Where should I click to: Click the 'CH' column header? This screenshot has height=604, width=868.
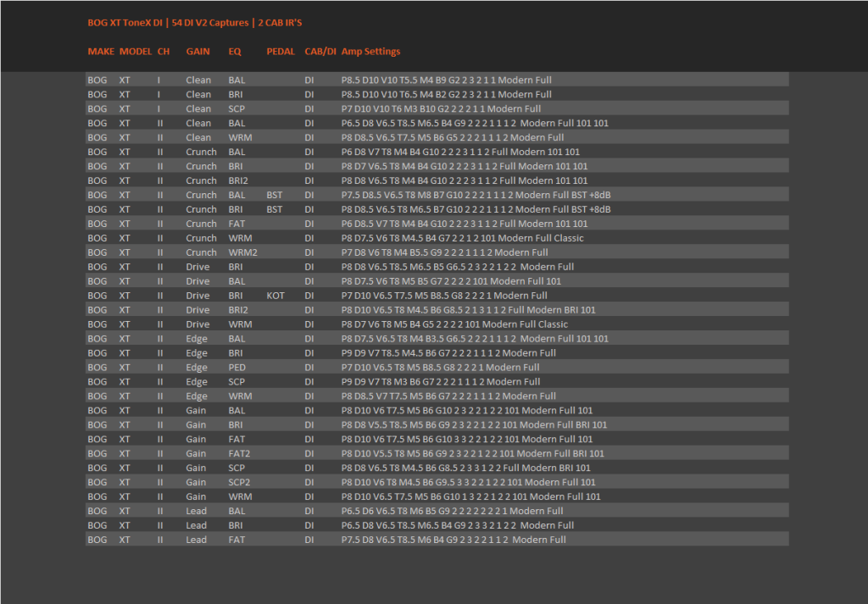pos(164,52)
